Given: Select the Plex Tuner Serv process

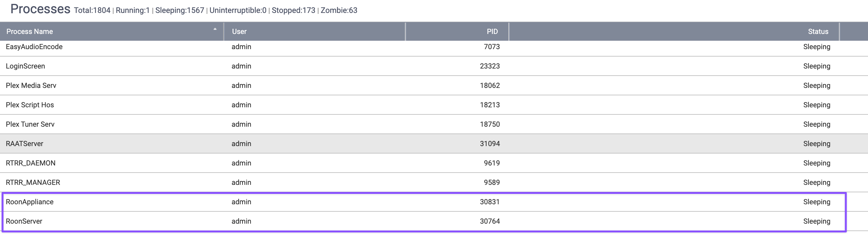Looking at the screenshot, I should point(434,124).
